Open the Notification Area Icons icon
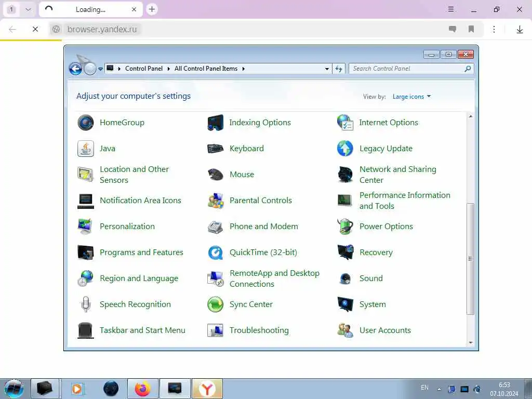The image size is (532, 399). [x=86, y=201]
